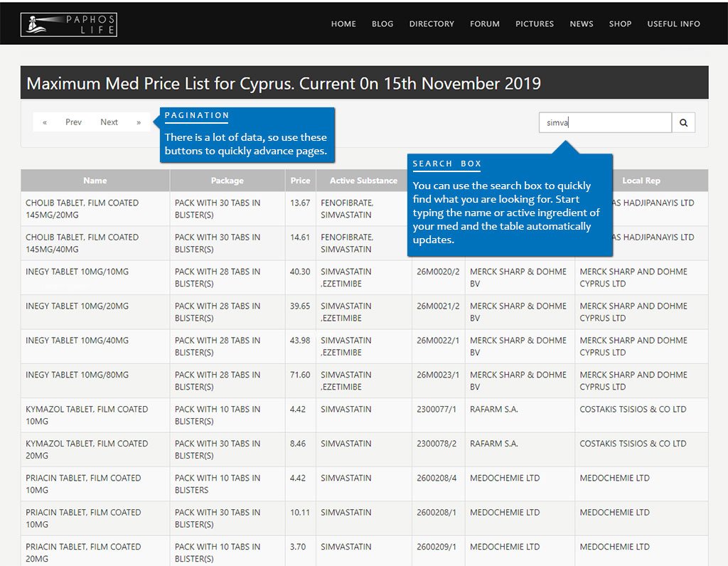
Task: Open the USEFUL INFO menu item
Action: (x=674, y=23)
